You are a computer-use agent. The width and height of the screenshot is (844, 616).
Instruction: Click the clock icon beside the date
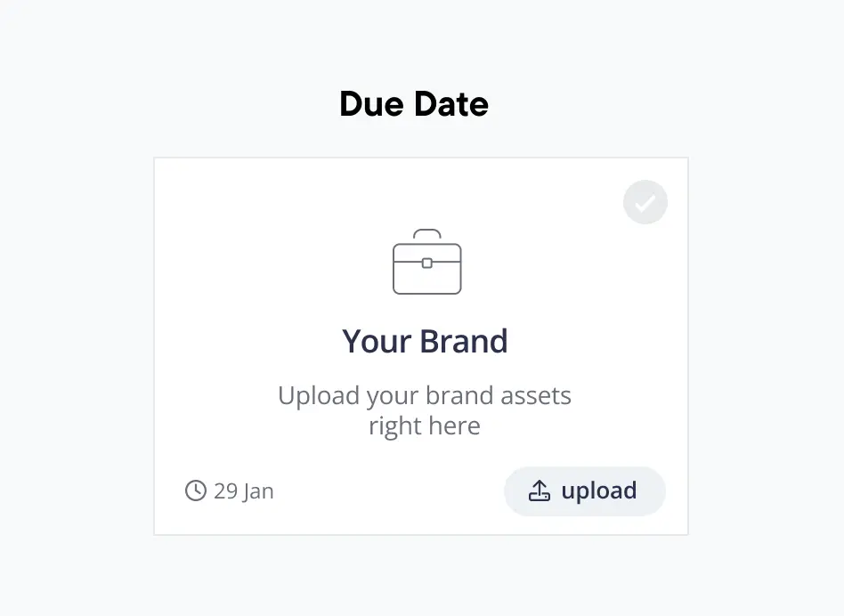pos(196,490)
